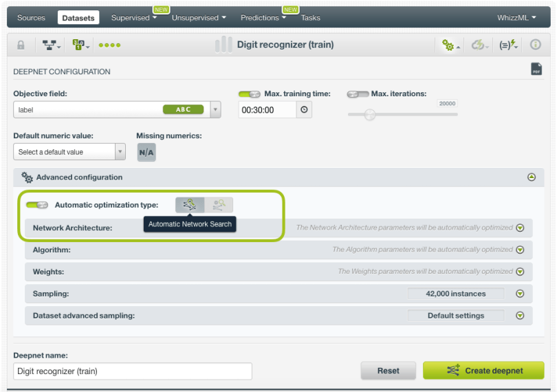Open the Supervised menu
Screen dimensions: 557x392
[x=133, y=18]
